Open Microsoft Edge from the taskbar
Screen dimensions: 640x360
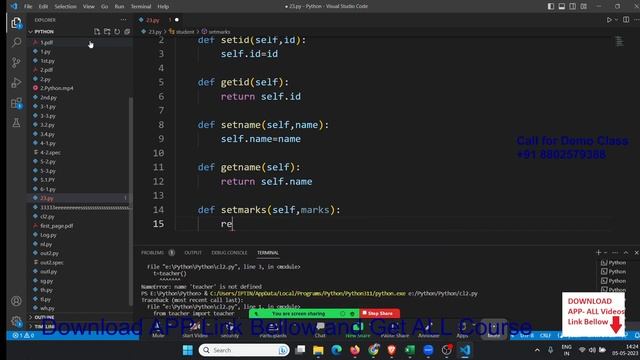point(337,350)
